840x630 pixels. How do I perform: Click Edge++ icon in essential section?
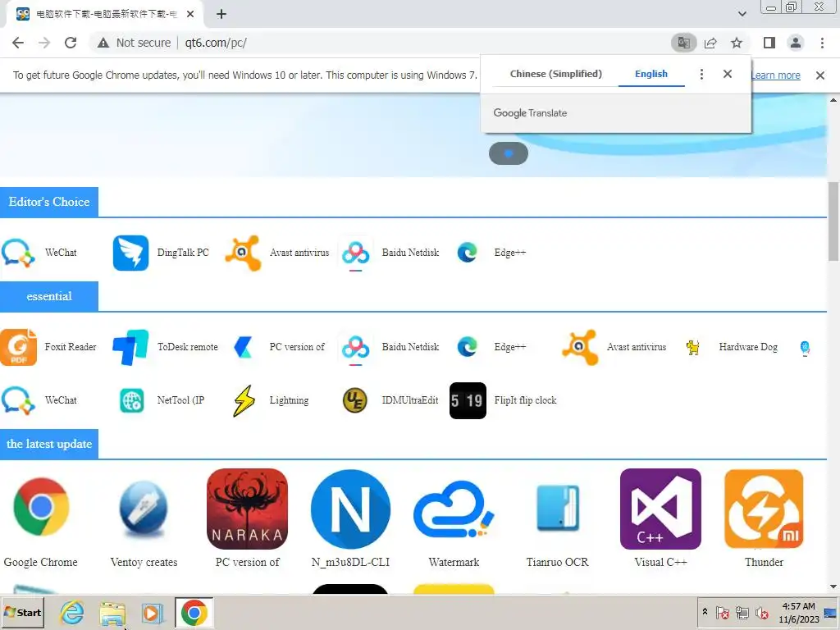[468, 347]
